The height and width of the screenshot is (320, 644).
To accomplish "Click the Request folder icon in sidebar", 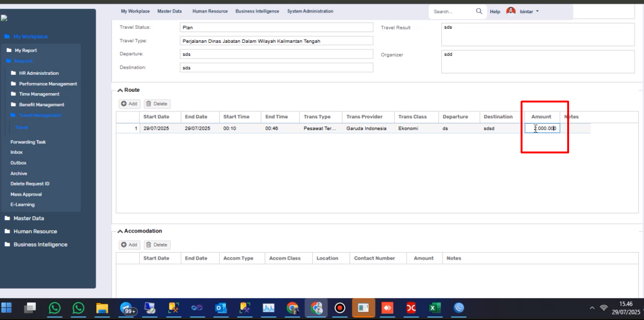I will tap(9, 61).
